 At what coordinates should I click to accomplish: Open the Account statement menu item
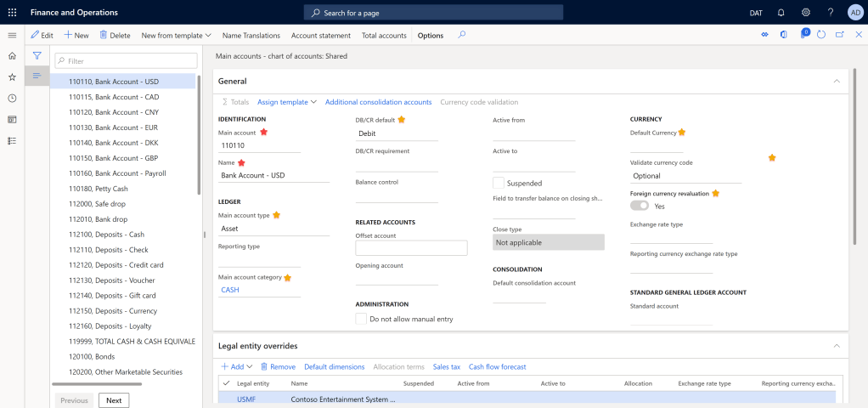pyautogui.click(x=320, y=36)
